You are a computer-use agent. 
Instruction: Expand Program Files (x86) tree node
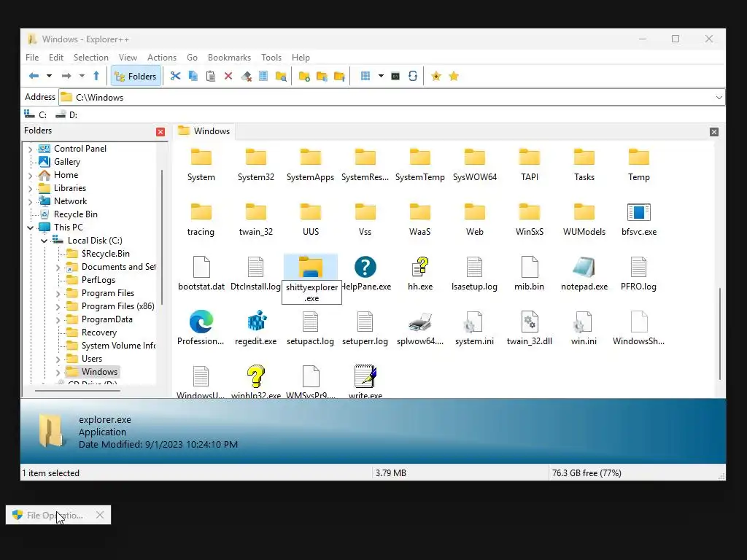pyautogui.click(x=58, y=307)
